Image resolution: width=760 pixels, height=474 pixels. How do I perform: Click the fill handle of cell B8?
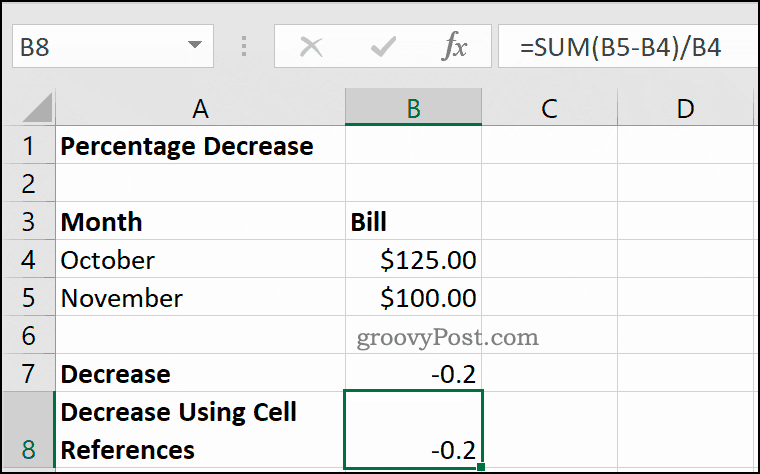480,467
